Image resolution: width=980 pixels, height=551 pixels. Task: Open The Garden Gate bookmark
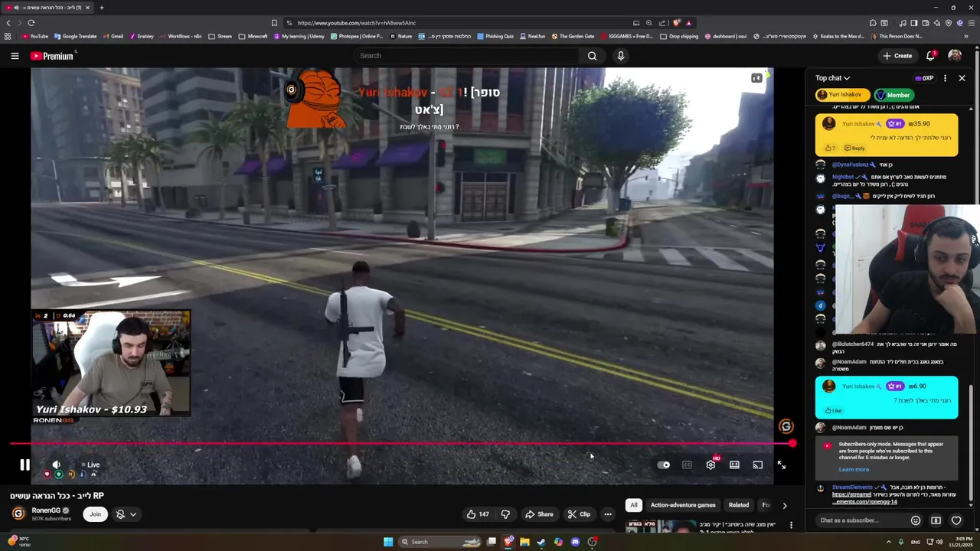tap(572, 36)
